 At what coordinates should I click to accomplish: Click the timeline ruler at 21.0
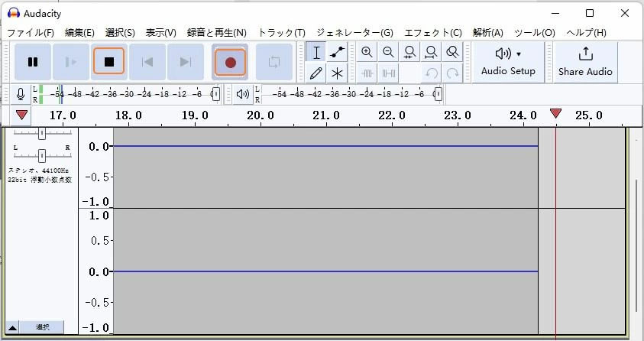pyautogui.click(x=326, y=115)
